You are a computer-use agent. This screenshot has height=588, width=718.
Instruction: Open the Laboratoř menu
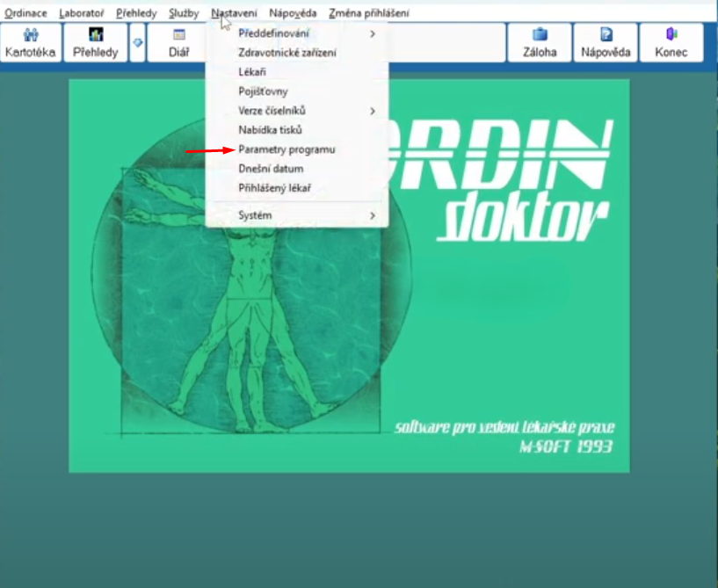[x=82, y=13]
